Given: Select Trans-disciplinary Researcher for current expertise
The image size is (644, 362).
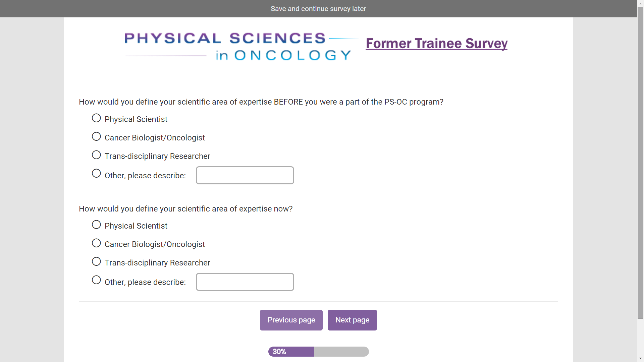Looking at the screenshot, I should (x=96, y=262).
